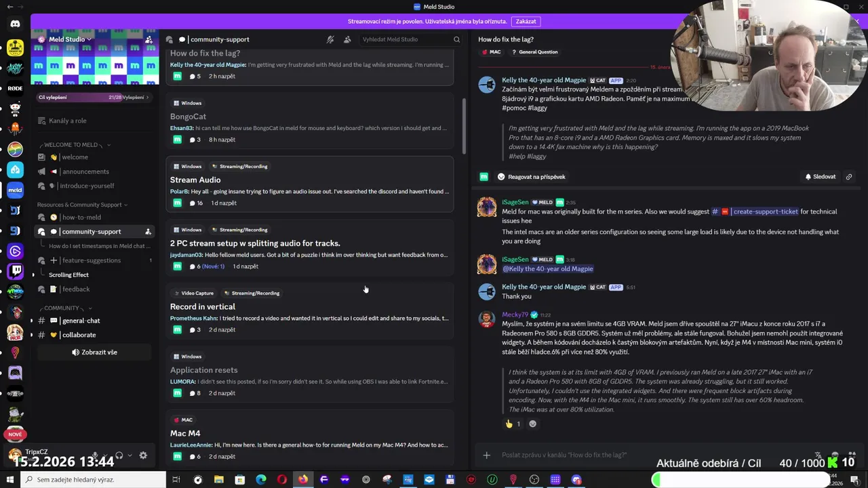Click Windows tag on BongoCat post

[x=188, y=103]
